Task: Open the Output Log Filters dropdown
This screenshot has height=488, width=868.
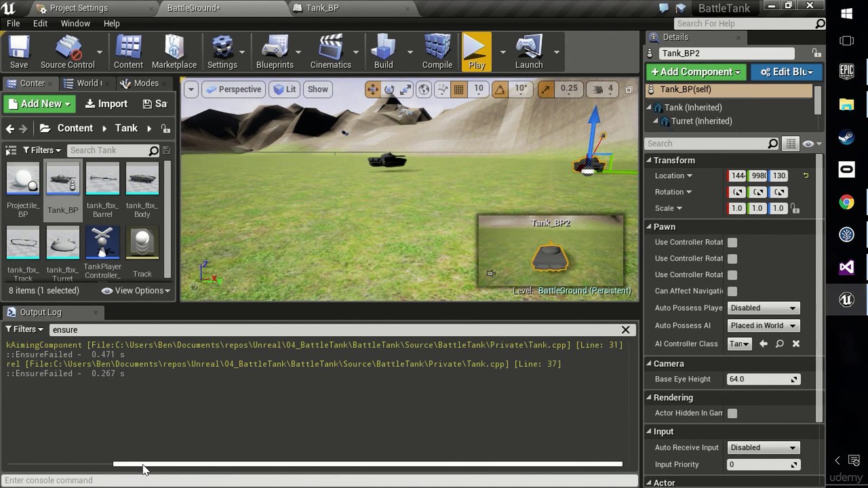Action: [24, 330]
